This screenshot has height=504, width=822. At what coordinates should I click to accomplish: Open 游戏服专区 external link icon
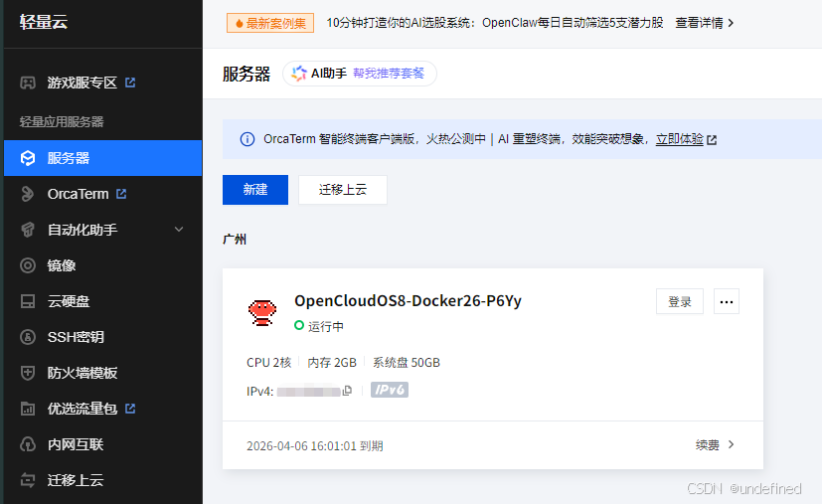click(x=130, y=83)
